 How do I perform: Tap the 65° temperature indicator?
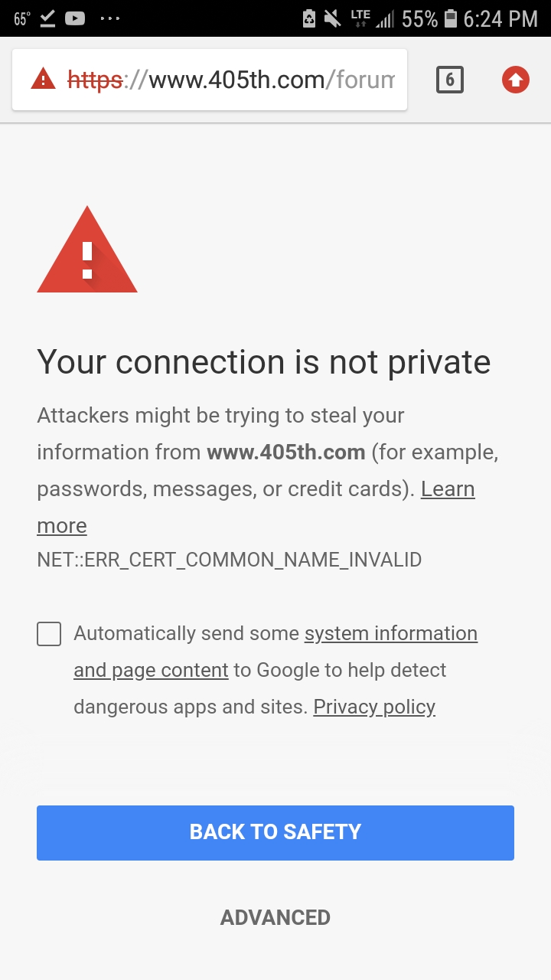[x=21, y=18]
